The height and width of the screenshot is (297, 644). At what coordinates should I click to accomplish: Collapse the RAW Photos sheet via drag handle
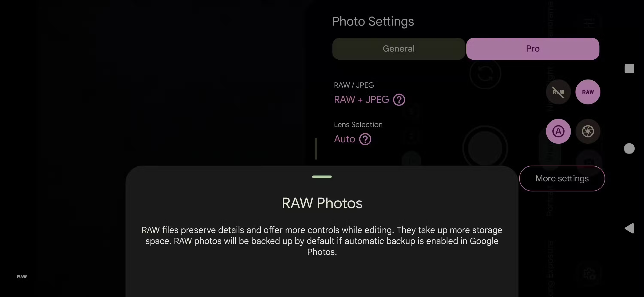322,177
